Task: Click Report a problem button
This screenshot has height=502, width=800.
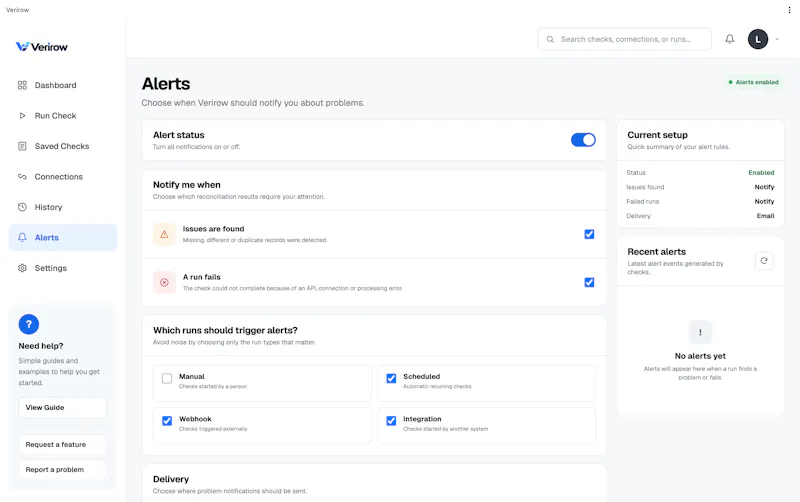Action: 63,469
